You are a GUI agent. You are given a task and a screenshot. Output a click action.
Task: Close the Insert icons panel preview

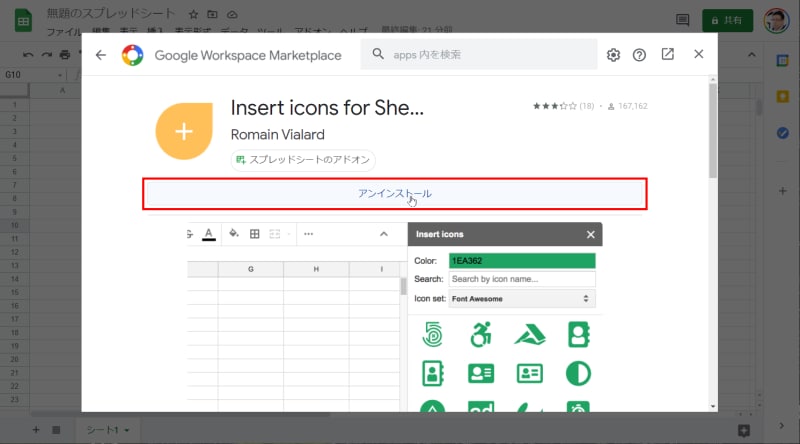(590, 235)
